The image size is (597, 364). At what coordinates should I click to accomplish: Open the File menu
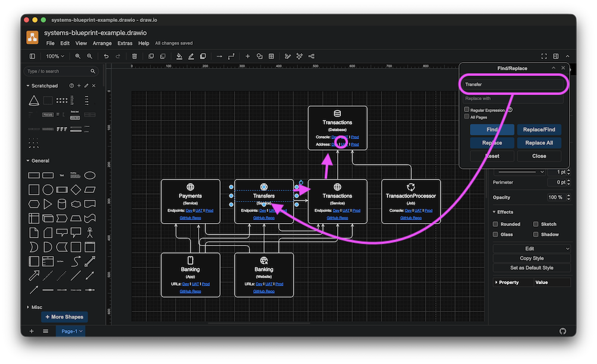point(50,44)
